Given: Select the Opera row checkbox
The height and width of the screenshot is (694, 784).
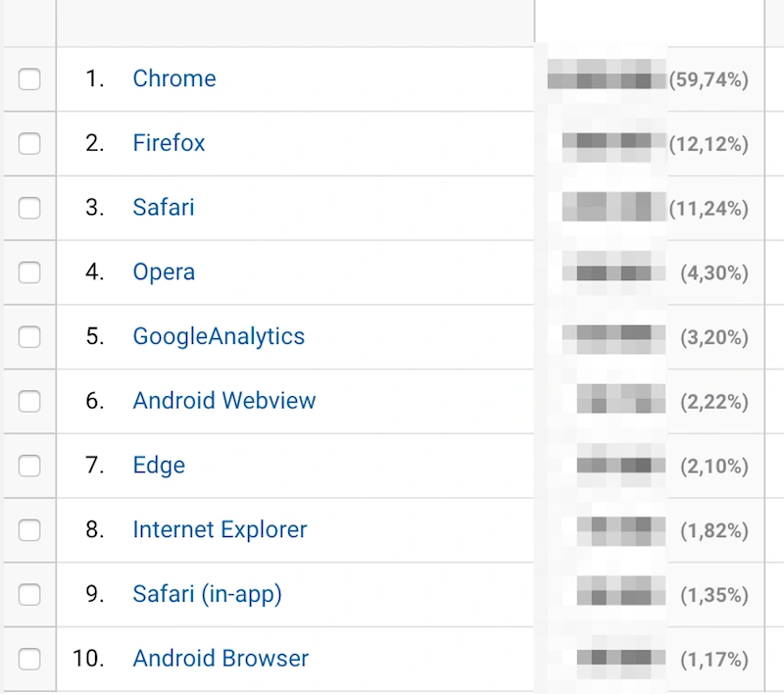Looking at the screenshot, I should tap(29, 273).
